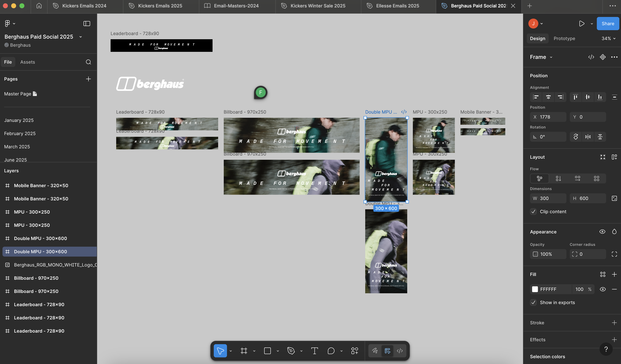Toggle the sidebar panel icon

click(87, 24)
